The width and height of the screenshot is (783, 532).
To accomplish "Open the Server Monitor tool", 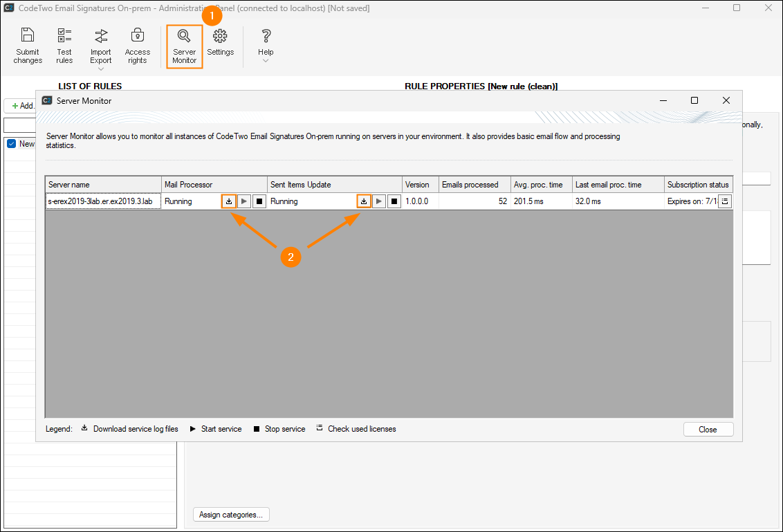I will (184, 45).
